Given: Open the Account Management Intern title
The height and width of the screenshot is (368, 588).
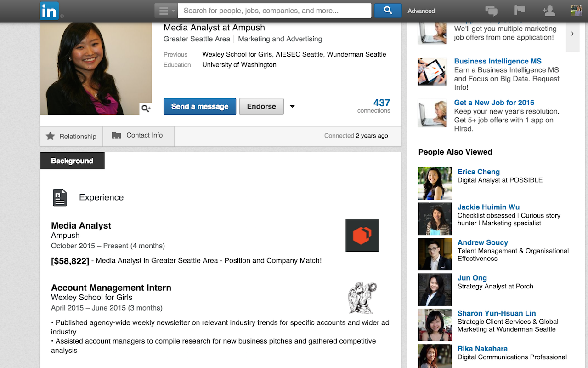Looking at the screenshot, I should (111, 287).
